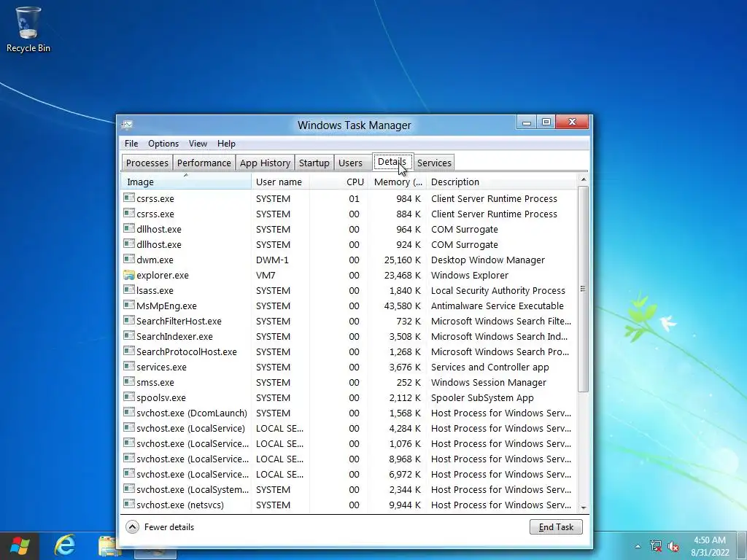
Task: Click the muted volume tray icon
Action: pyautogui.click(x=673, y=546)
